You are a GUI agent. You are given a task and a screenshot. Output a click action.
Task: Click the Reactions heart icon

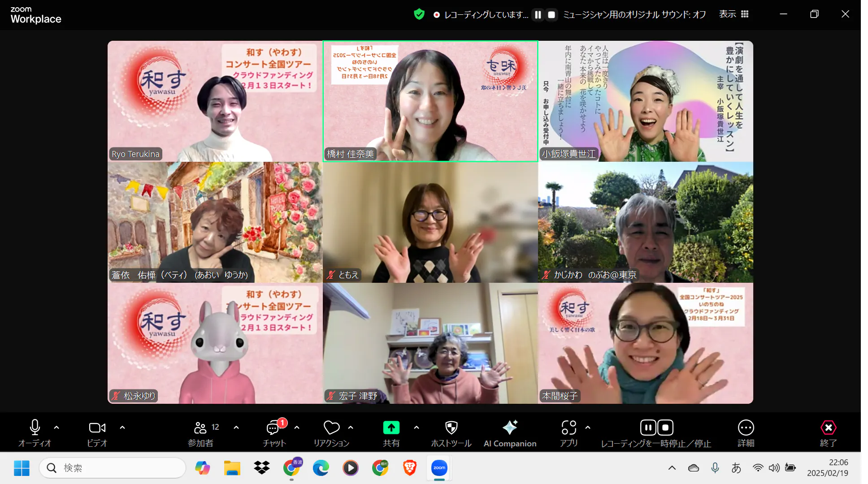[x=331, y=428]
